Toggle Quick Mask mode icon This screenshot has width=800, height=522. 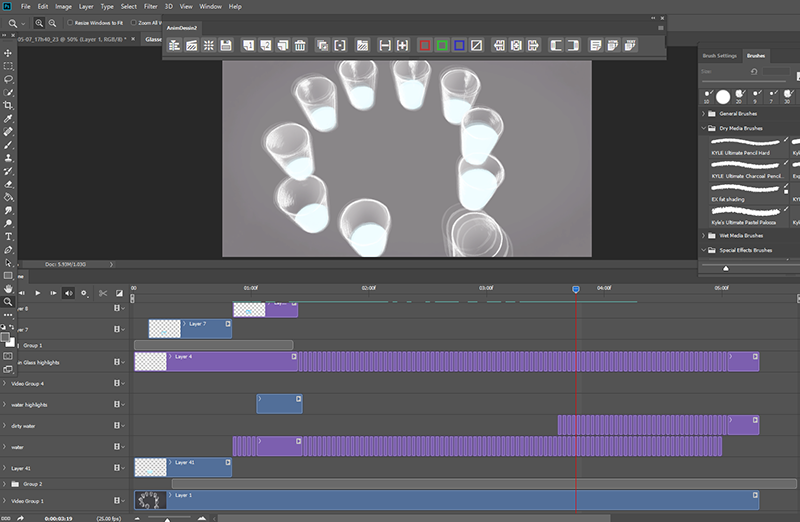8,356
